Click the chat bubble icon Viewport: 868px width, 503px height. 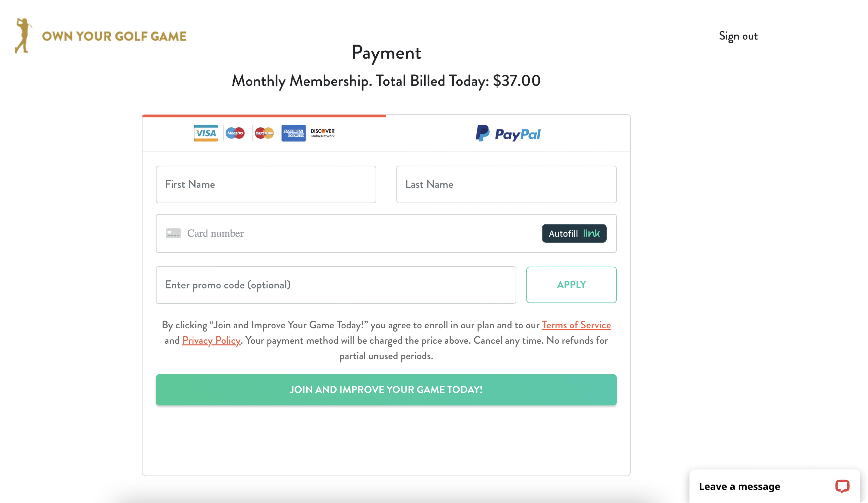[x=842, y=486]
